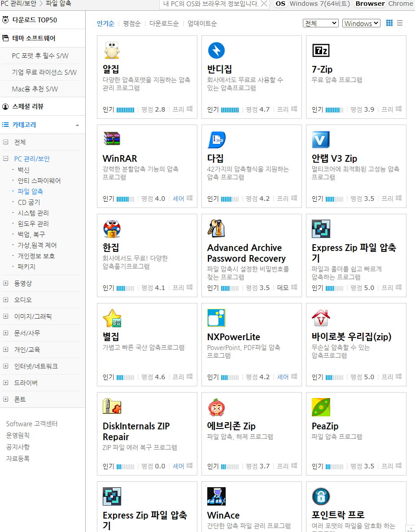Open 기업 무료 라이선스 S/W link
Viewport: 415px width, 532px height.
[x=44, y=72]
